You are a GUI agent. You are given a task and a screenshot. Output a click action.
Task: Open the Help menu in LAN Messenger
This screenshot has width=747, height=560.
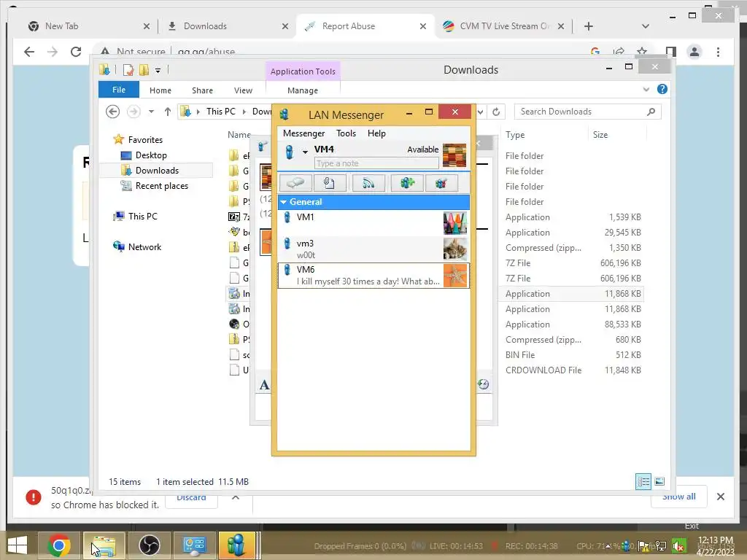[x=376, y=133]
